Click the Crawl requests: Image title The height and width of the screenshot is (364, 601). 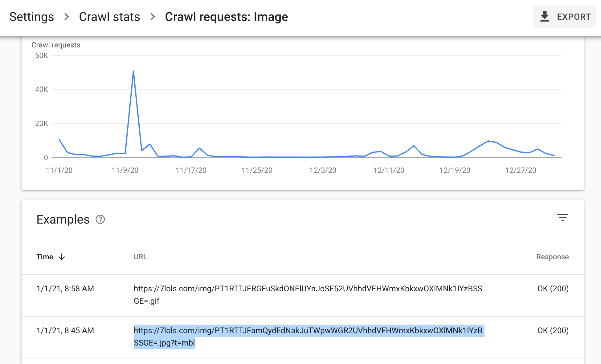(227, 17)
